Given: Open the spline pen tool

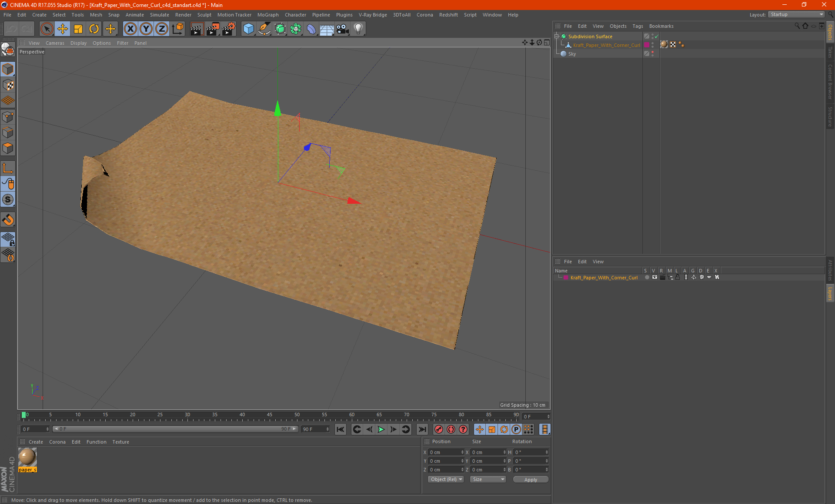Looking at the screenshot, I should point(264,29).
